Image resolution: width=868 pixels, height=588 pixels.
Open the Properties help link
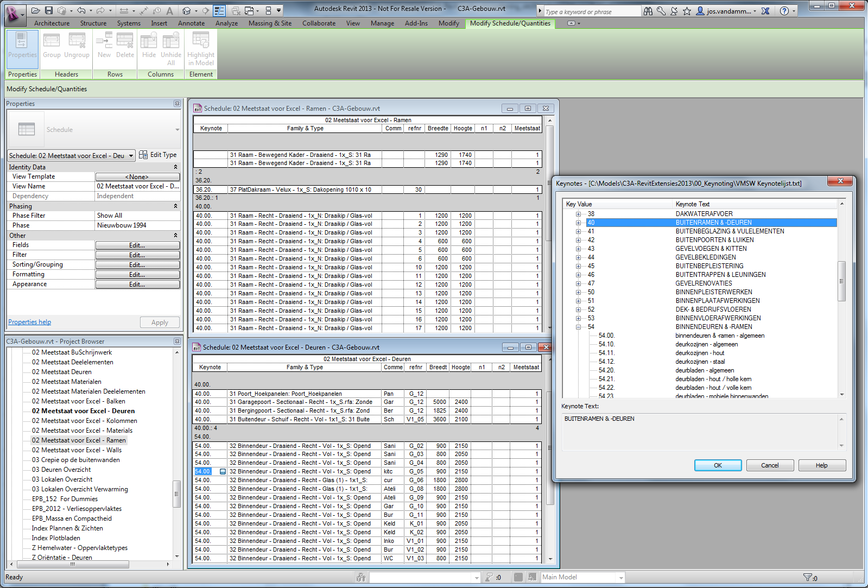coord(29,322)
